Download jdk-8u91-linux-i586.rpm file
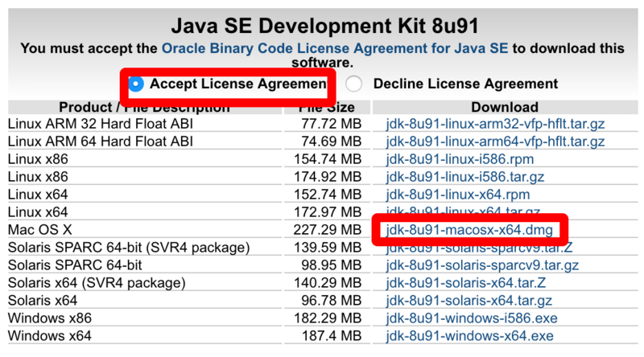 460,159
